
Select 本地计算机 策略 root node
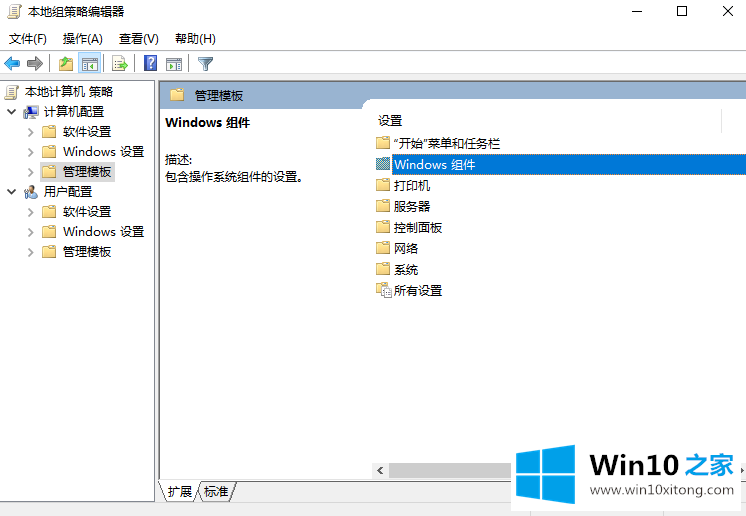pyautogui.click(x=69, y=92)
